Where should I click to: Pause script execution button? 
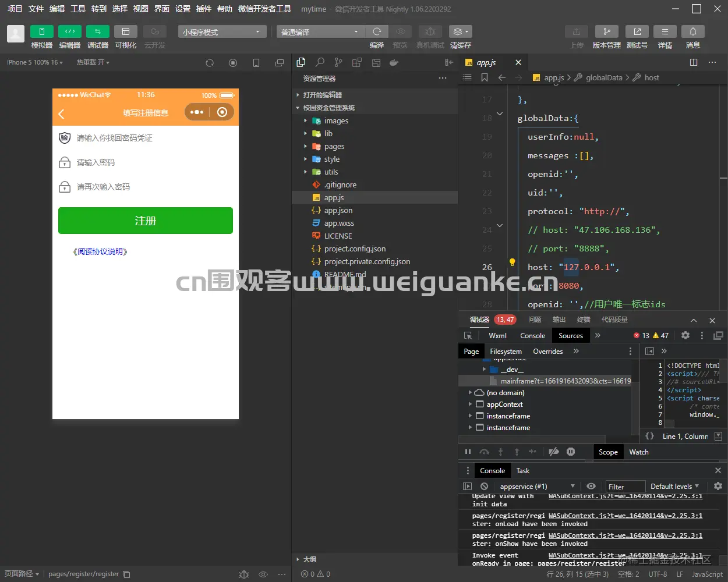tap(468, 452)
